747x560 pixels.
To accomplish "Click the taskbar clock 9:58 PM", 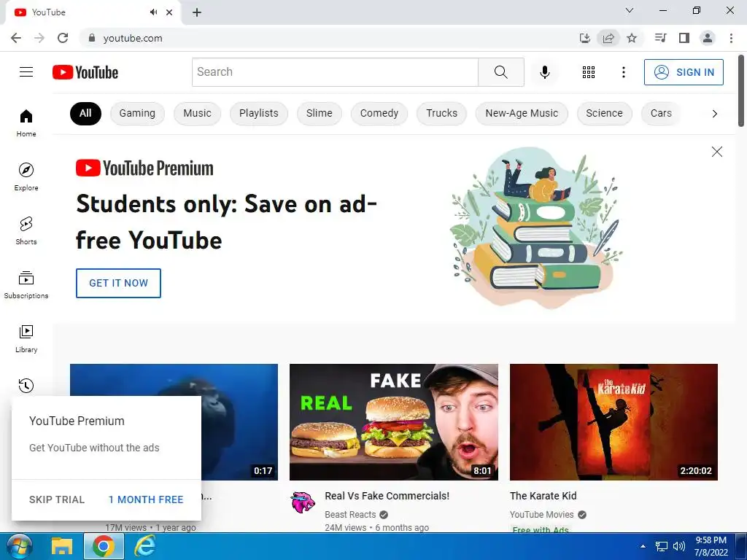I will pyautogui.click(x=711, y=540).
